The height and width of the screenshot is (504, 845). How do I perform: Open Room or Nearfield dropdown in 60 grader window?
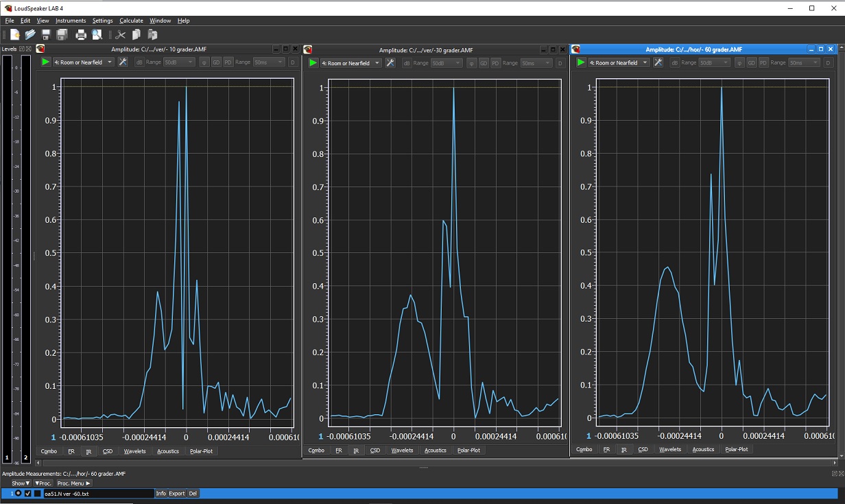coord(619,62)
